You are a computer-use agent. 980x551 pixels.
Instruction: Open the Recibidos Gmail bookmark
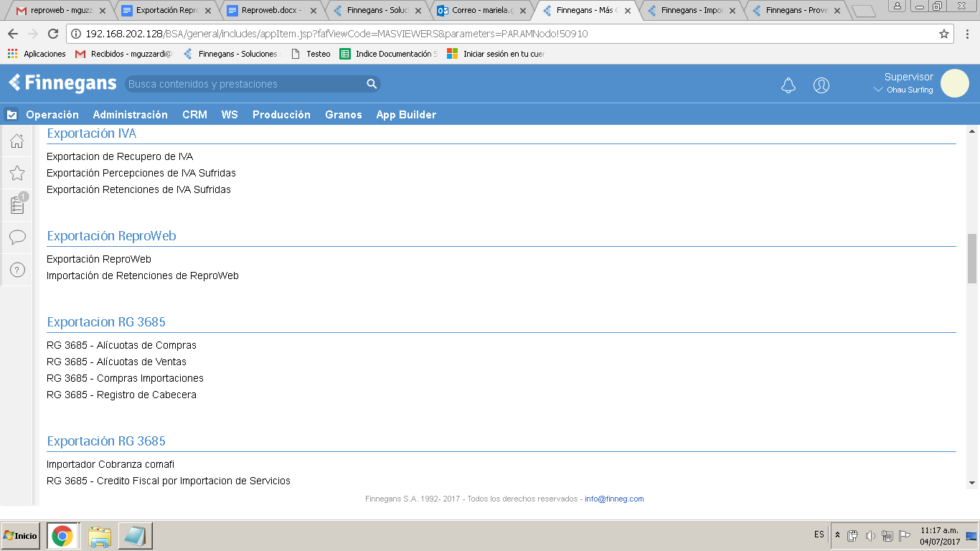point(123,54)
